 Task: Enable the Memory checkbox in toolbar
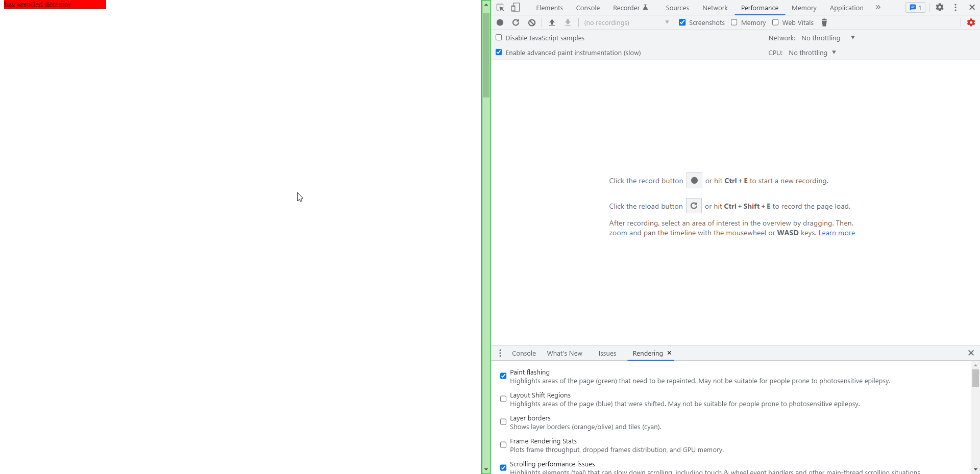pyautogui.click(x=734, y=22)
